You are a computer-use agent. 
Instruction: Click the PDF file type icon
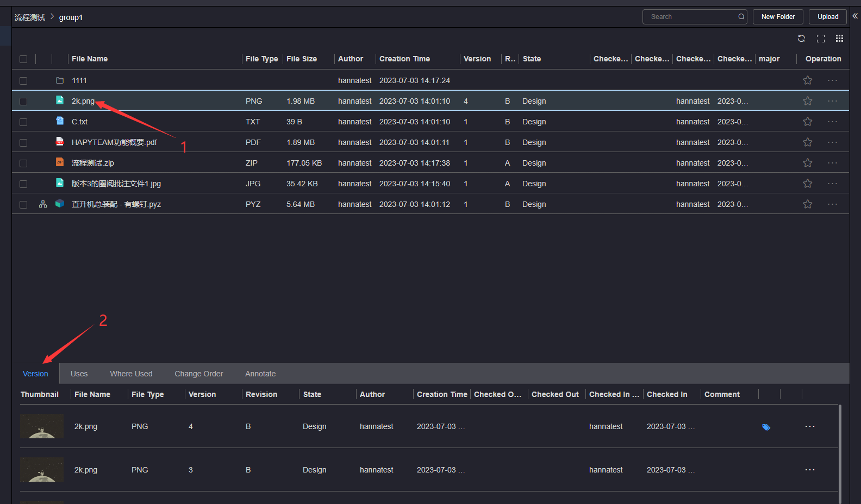60,142
